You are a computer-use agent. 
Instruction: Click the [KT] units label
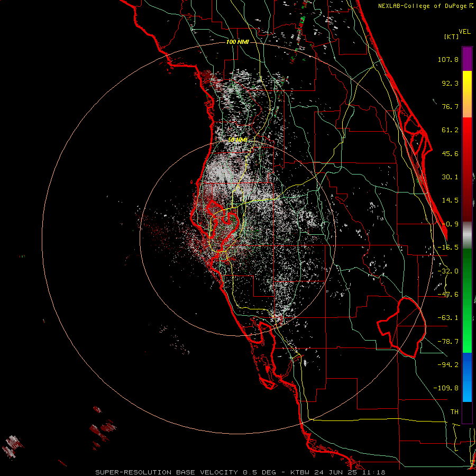tap(452, 36)
